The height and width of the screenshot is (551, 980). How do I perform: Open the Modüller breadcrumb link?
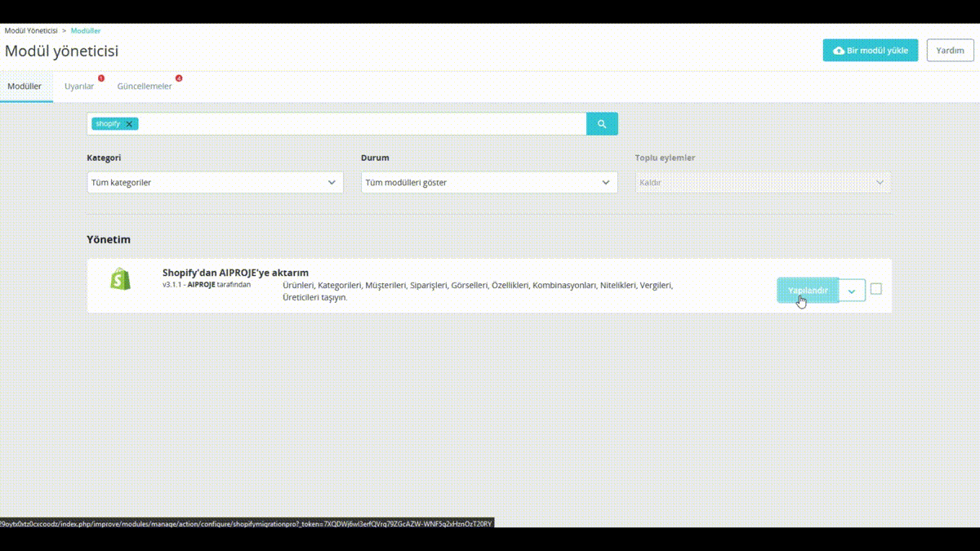click(x=86, y=30)
